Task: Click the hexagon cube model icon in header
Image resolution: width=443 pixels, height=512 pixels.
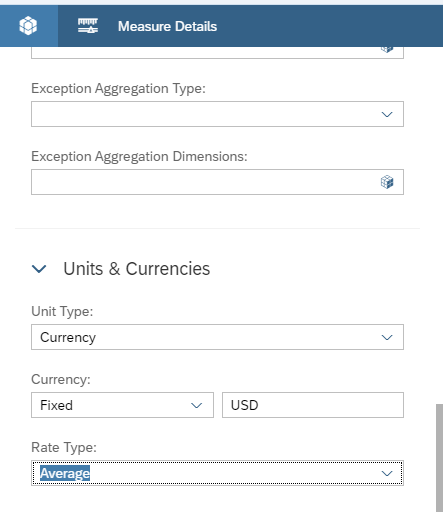Action: (28, 26)
